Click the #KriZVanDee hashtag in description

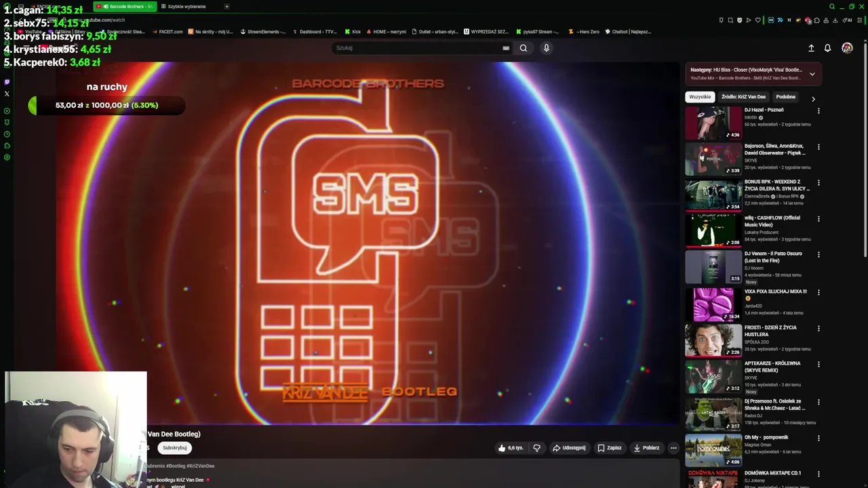pos(200,466)
